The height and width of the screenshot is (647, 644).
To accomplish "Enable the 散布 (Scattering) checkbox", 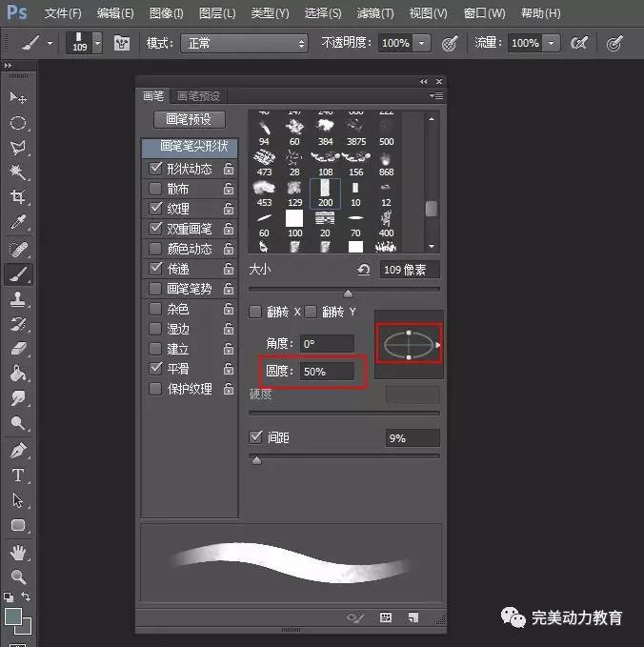I will click(x=156, y=189).
